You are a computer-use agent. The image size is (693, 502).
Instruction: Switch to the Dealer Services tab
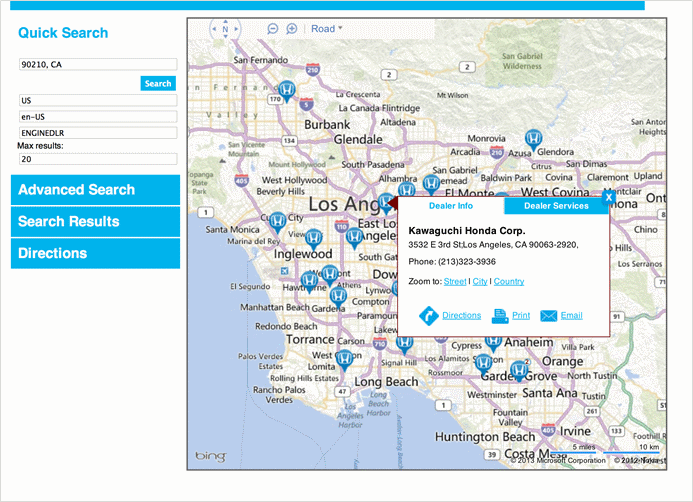pos(556,206)
